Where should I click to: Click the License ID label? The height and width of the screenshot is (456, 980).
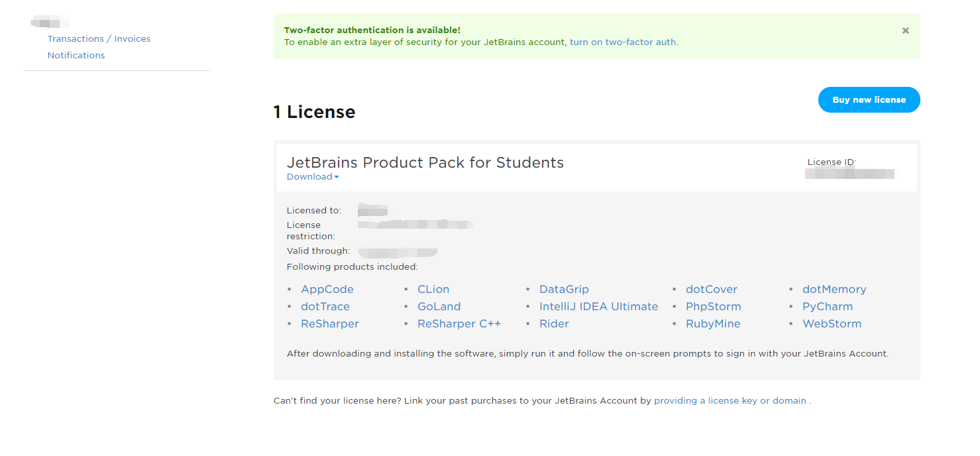click(832, 162)
